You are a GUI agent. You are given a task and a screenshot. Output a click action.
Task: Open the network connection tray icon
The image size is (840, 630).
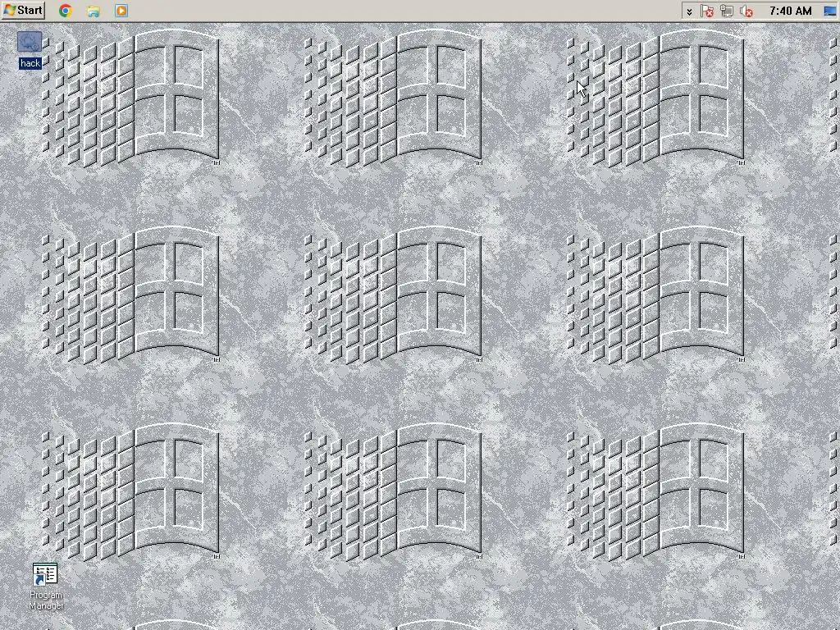click(x=727, y=11)
